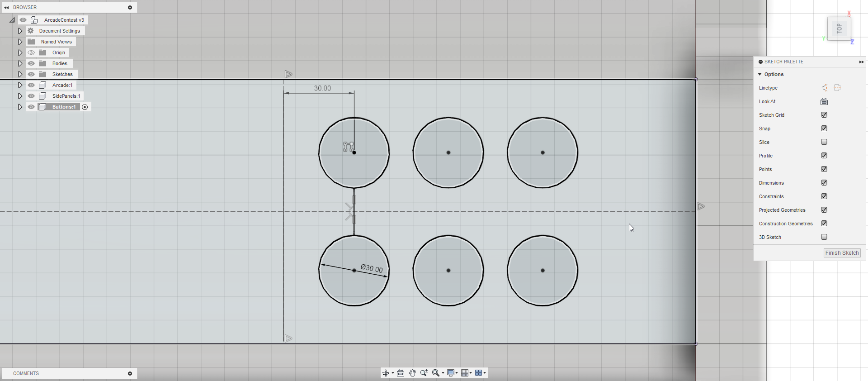Click the ArcadeContest component assembly icon
Viewport: 868px width, 381px height.
click(x=34, y=20)
